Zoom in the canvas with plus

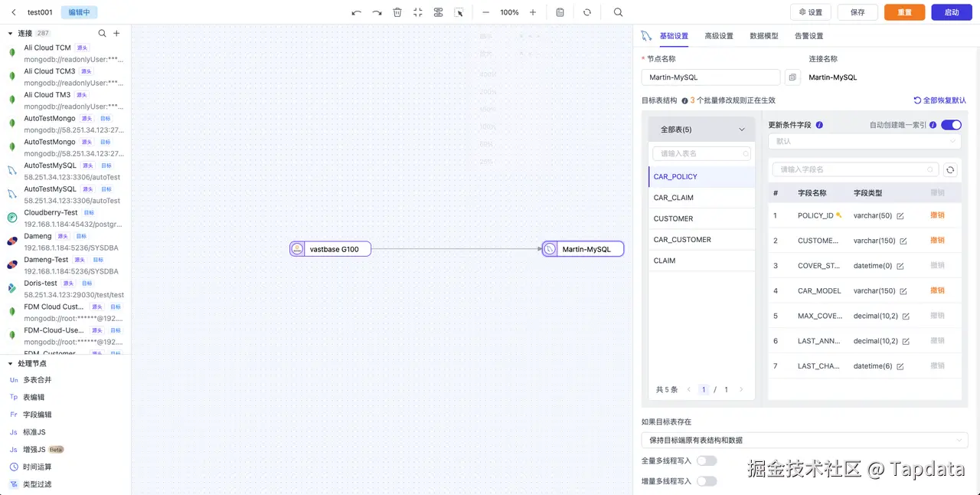pos(533,12)
